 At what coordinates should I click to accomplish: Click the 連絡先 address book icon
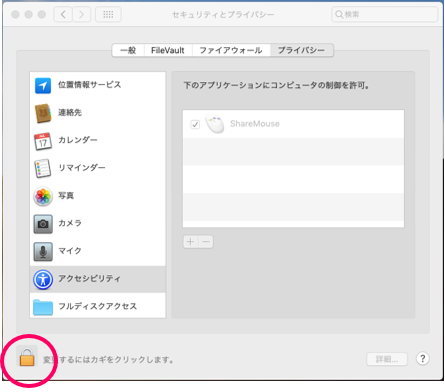pyautogui.click(x=43, y=113)
